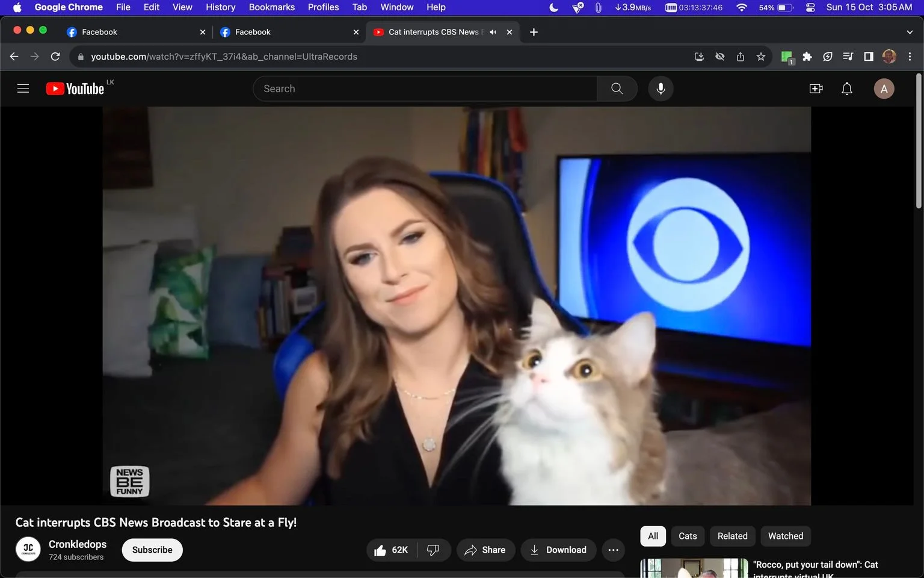Open the three-dot more actions menu
924x578 pixels.
coord(613,550)
